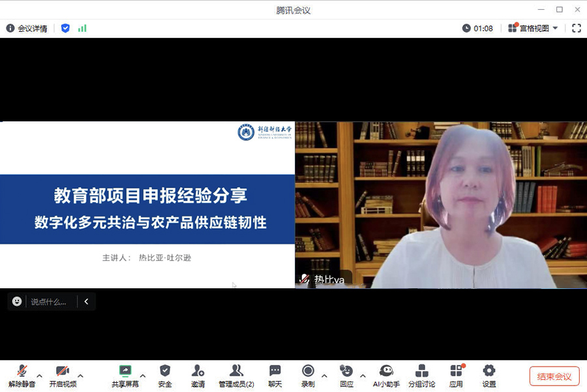
Task: Open the 应用 apps panel
Action: [457, 375]
